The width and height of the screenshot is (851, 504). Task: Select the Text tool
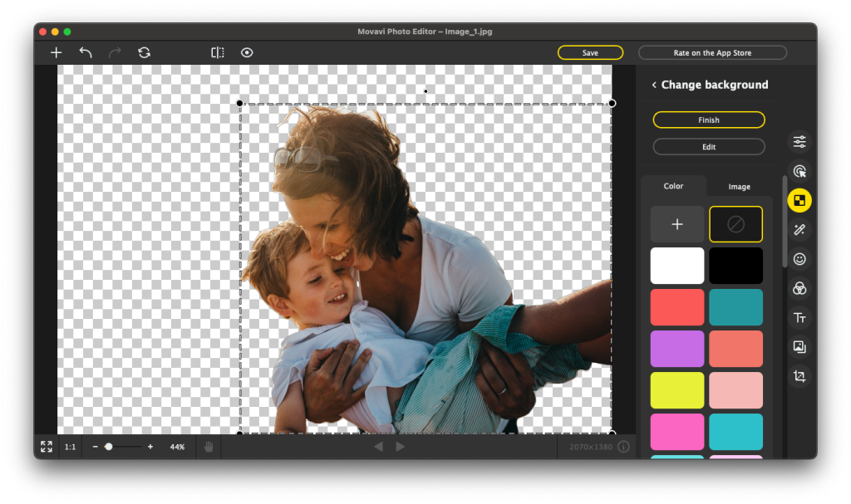point(799,317)
